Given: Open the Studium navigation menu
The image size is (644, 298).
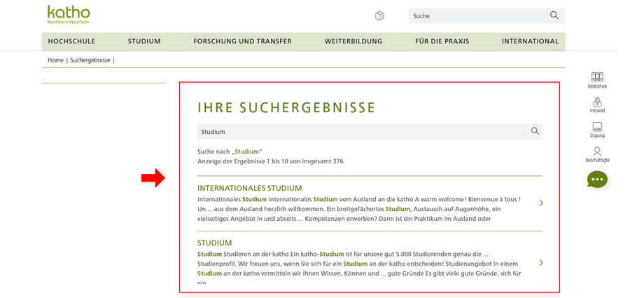Looking at the screenshot, I should 144,41.
